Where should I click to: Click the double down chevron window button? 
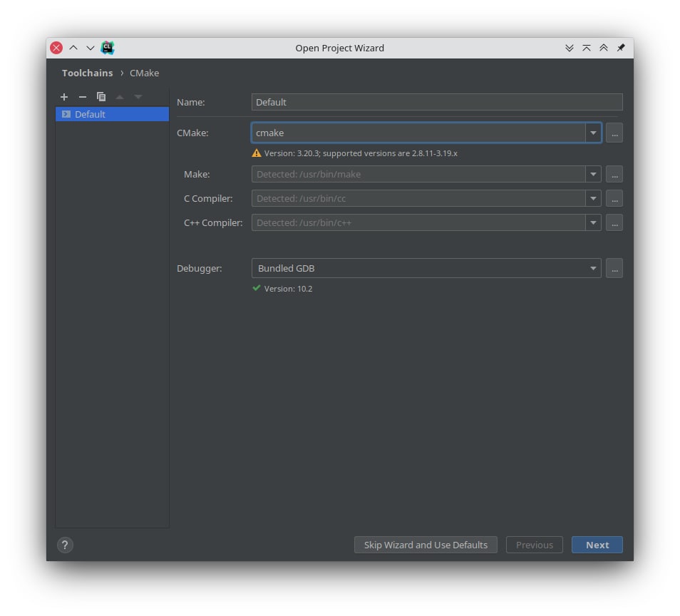click(x=570, y=48)
